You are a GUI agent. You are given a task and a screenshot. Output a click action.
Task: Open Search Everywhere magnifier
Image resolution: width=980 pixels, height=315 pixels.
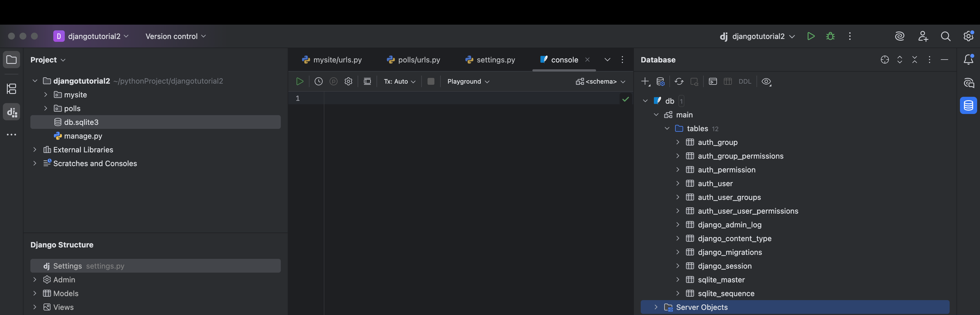coord(946,36)
